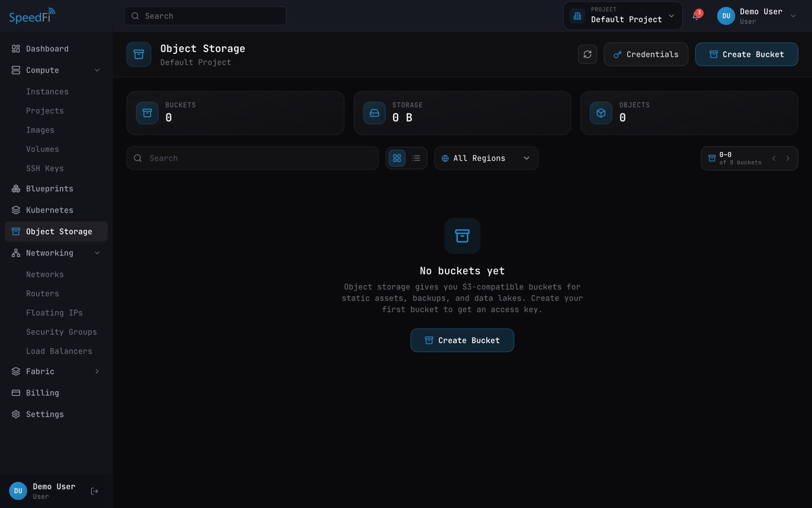Click the DU avatar in top bar

tap(726, 16)
